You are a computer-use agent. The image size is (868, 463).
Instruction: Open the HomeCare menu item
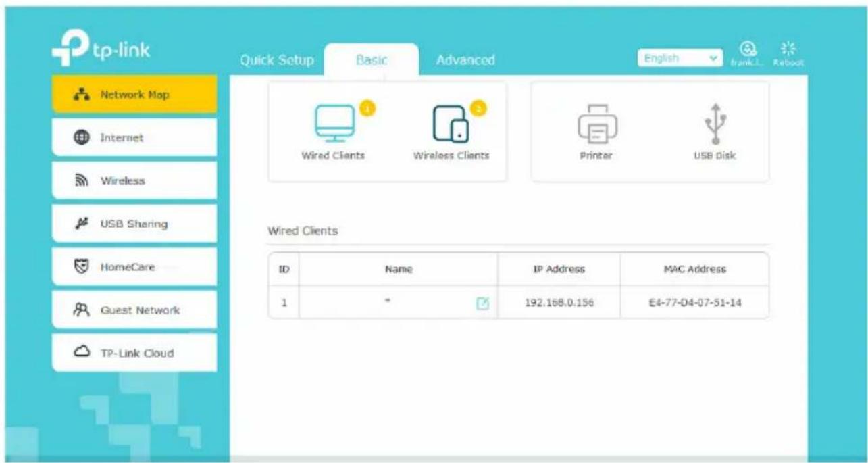coord(134,267)
